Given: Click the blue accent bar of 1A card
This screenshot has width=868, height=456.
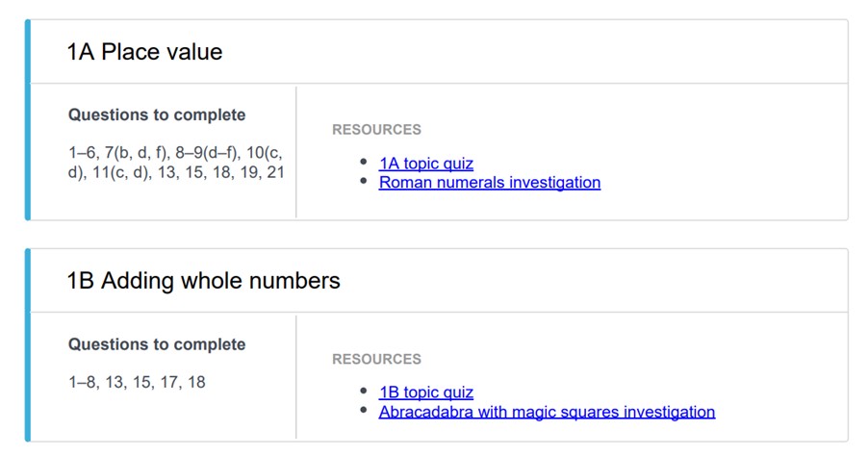Looking at the screenshot, I should (28, 120).
